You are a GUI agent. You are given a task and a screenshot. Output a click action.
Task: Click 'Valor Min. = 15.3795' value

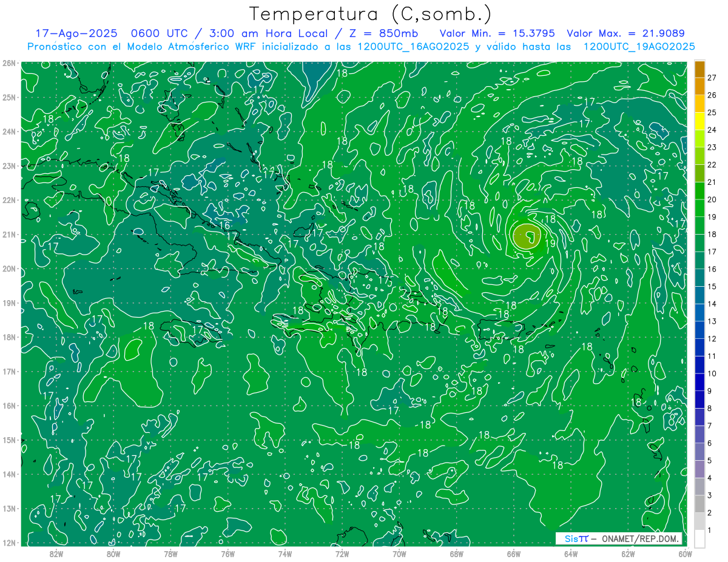[498, 33]
